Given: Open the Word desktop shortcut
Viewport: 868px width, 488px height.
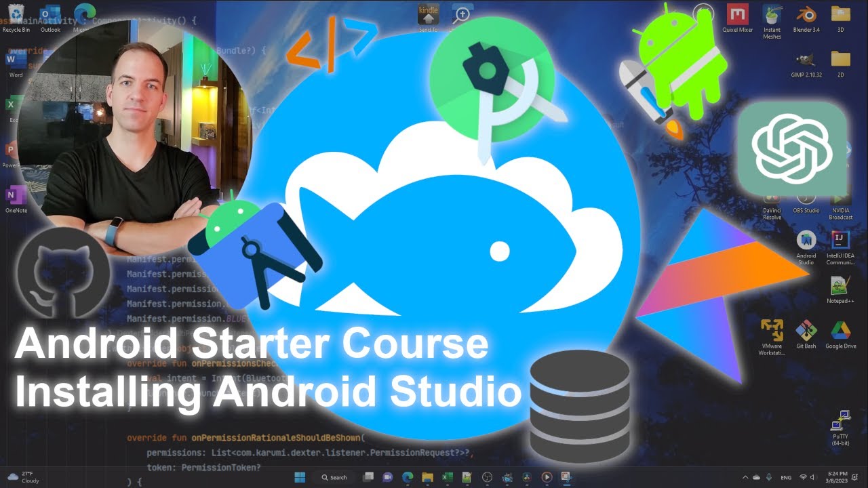Looking at the screenshot, I should (16, 65).
